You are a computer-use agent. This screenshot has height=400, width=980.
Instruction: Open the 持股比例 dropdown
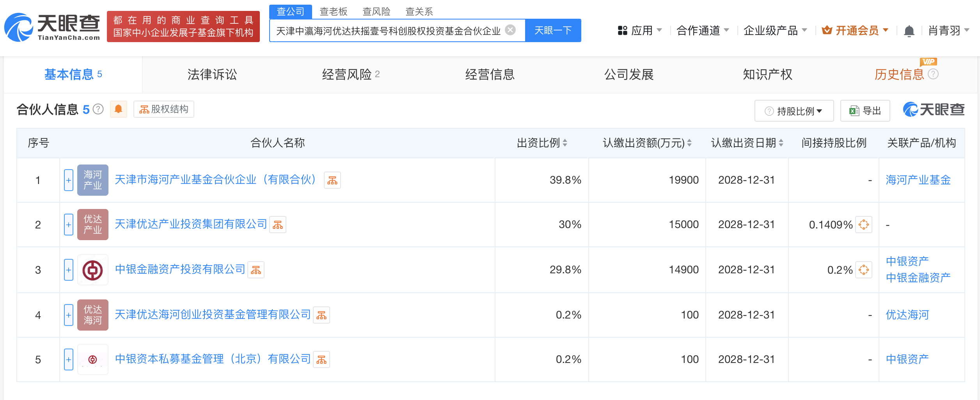pos(794,111)
